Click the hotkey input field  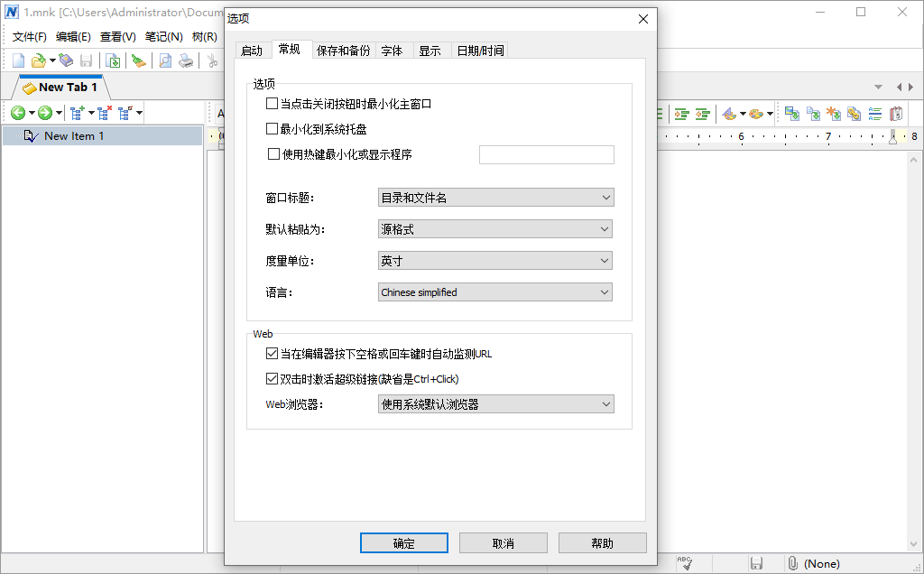[547, 154]
